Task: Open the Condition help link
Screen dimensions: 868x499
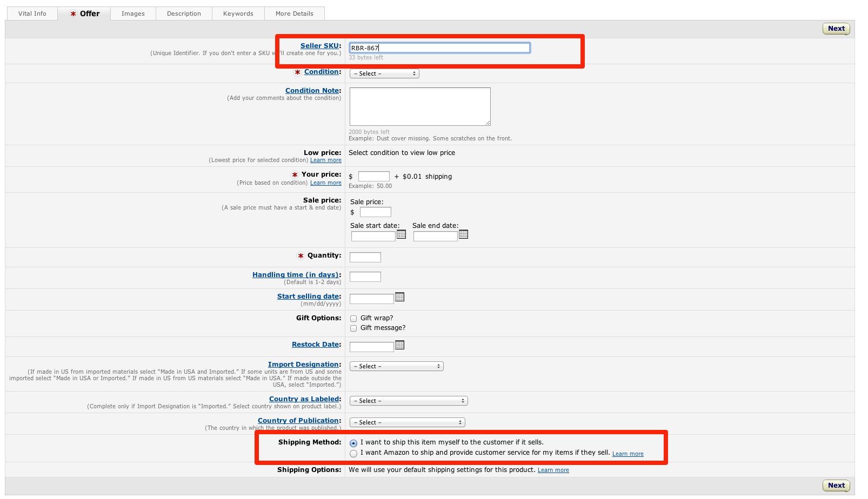Action: pyautogui.click(x=321, y=72)
